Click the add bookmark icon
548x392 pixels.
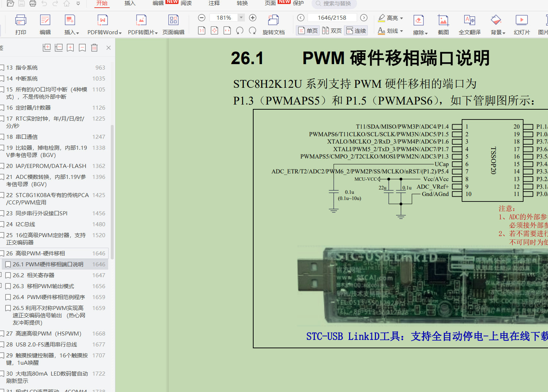click(x=70, y=47)
